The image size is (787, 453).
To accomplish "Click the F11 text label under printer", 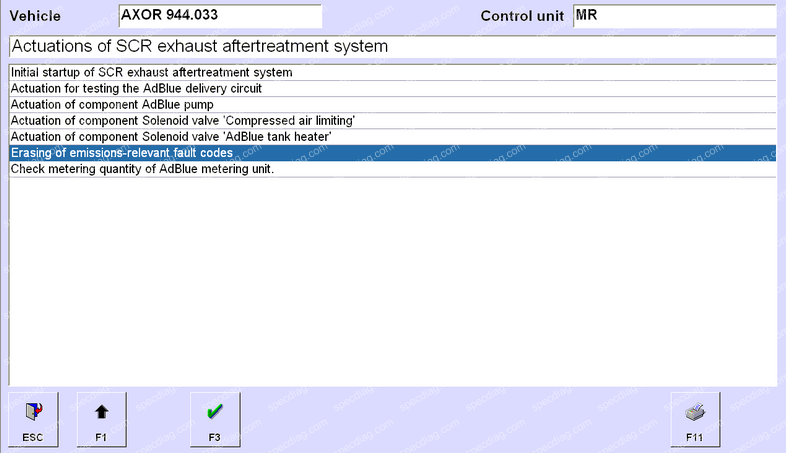I will [x=695, y=437].
